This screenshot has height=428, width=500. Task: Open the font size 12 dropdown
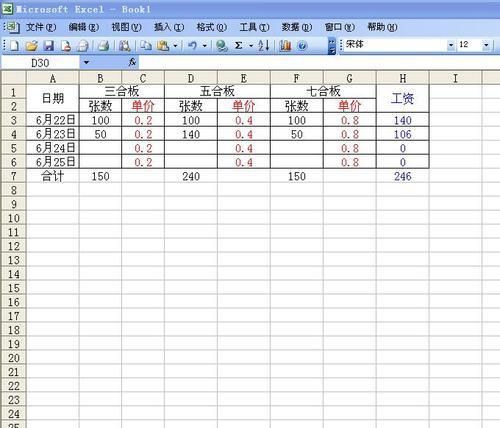pos(486,45)
